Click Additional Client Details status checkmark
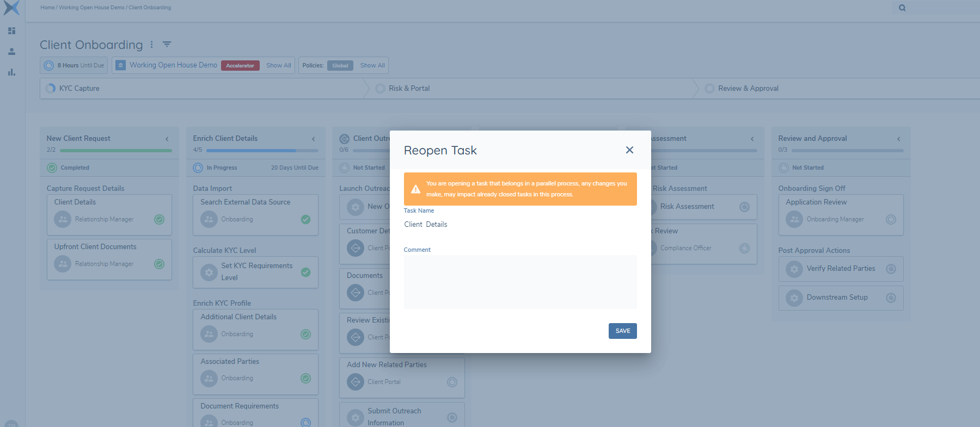 (x=306, y=334)
